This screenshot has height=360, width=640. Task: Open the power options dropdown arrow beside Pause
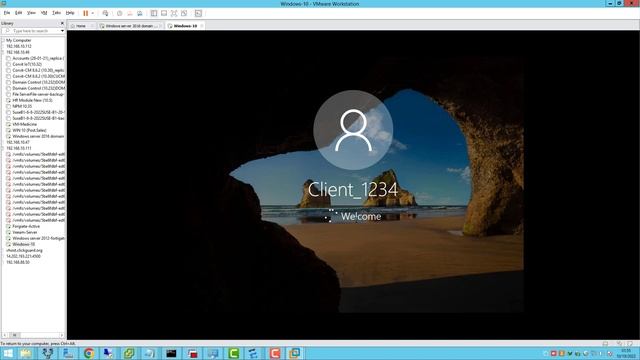pyautogui.click(x=93, y=13)
